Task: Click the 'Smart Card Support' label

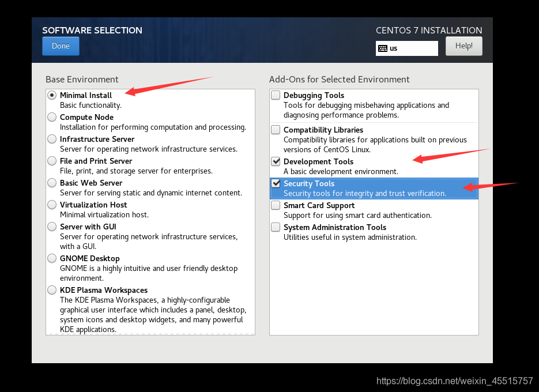Action: [x=319, y=206]
